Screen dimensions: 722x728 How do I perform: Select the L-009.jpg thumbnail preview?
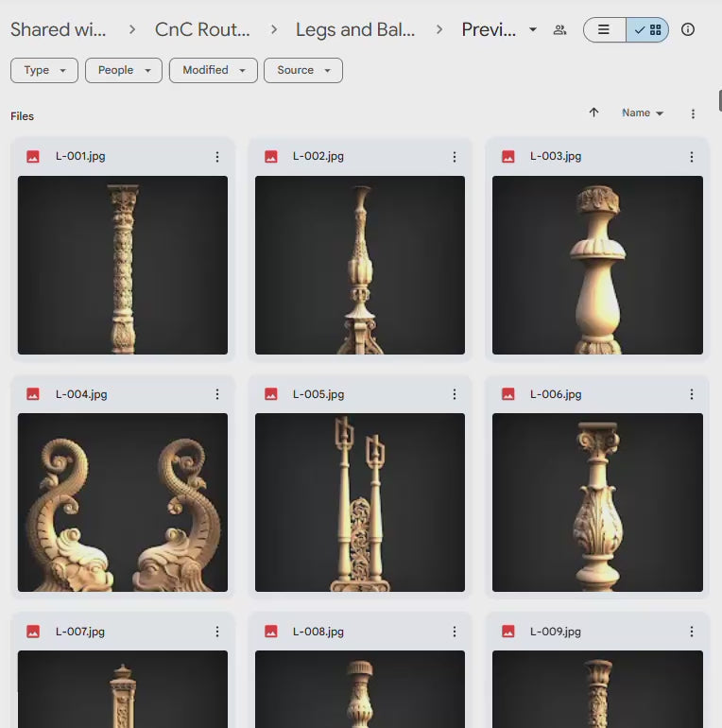pyautogui.click(x=597, y=689)
